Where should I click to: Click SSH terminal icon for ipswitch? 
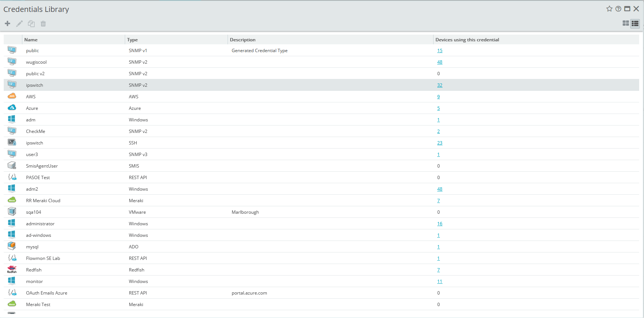12,142
